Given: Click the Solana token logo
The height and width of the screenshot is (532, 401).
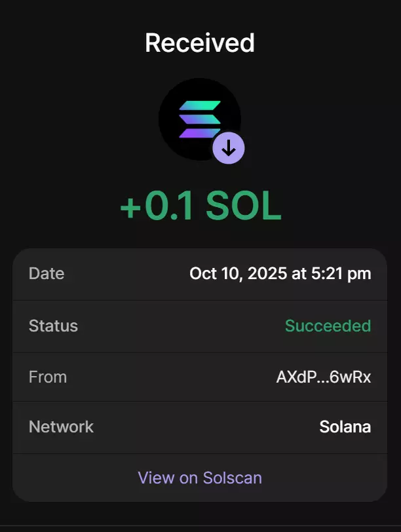Looking at the screenshot, I should pyautogui.click(x=199, y=119).
